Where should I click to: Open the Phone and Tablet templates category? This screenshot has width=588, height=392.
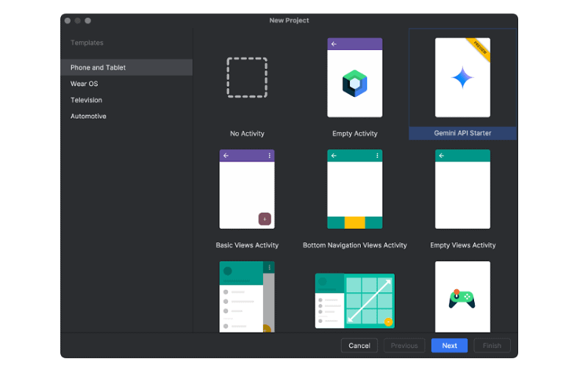[126, 68]
